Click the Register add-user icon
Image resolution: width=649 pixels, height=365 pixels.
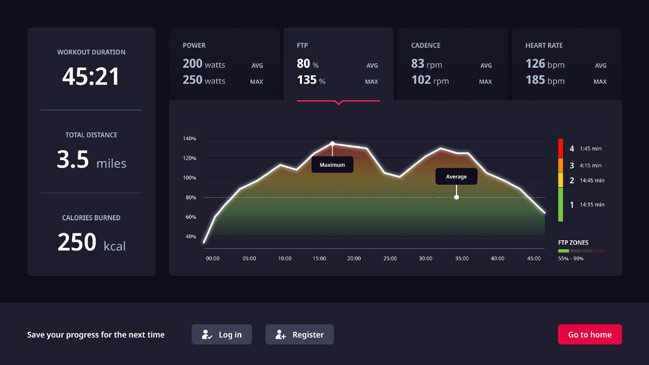tap(280, 334)
